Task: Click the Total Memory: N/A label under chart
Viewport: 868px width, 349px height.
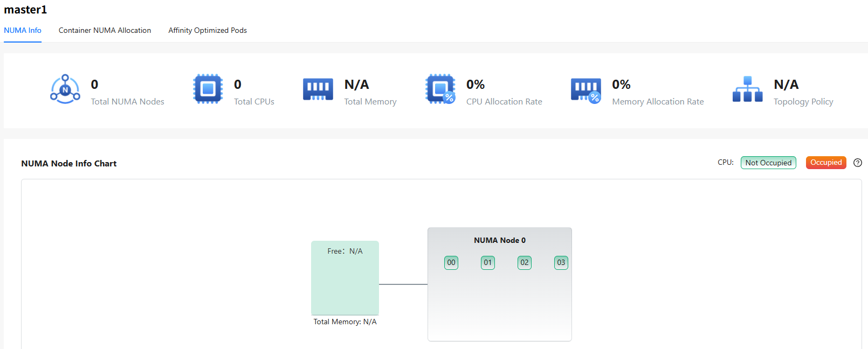Action: 345,322
